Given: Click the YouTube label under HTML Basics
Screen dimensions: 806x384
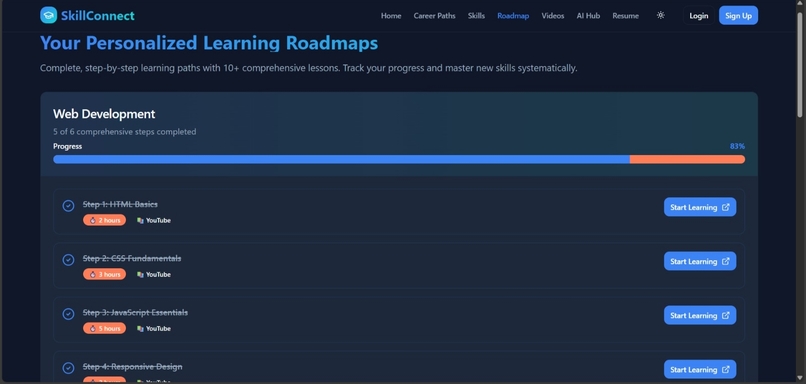Looking at the screenshot, I should pyautogui.click(x=158, y=221).
